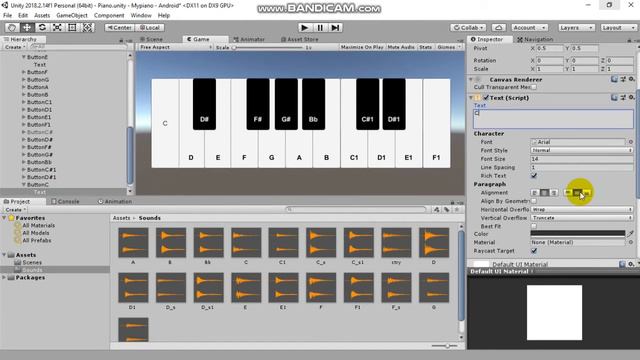The width and height of the screenshot is (640, 360).
Task: Align text horizontally to the left
Action: (x=535, y=193)
